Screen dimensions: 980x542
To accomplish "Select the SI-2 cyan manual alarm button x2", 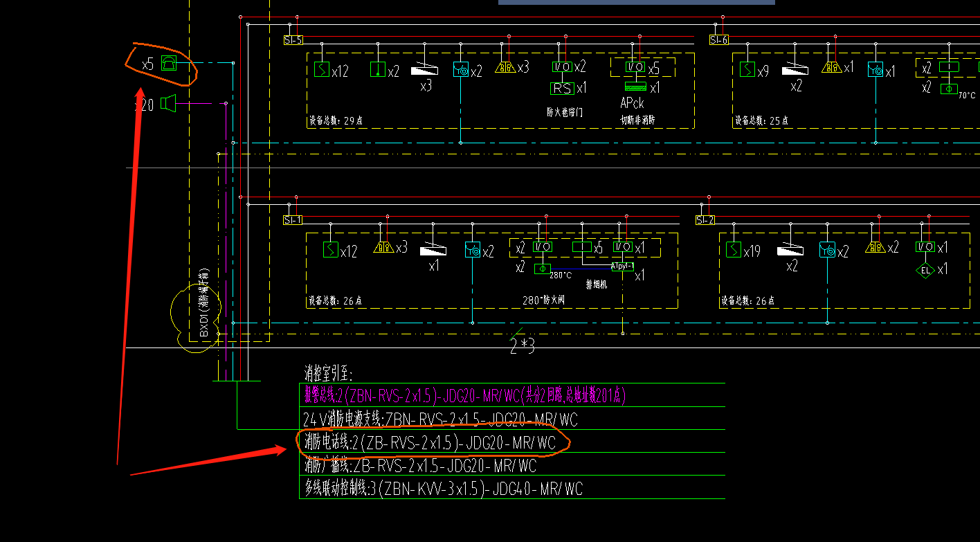I will pyautogui.click(x=827, y=249).
